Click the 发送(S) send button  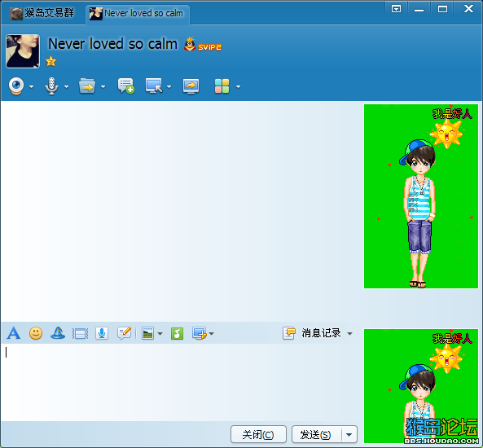point(316,435)
